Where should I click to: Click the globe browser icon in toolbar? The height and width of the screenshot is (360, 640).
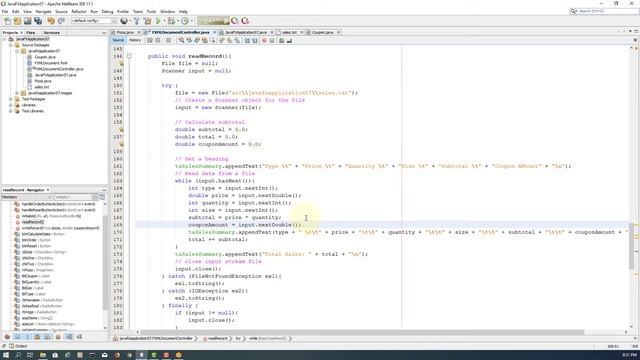pyautogui.click(x=124, y=21)
